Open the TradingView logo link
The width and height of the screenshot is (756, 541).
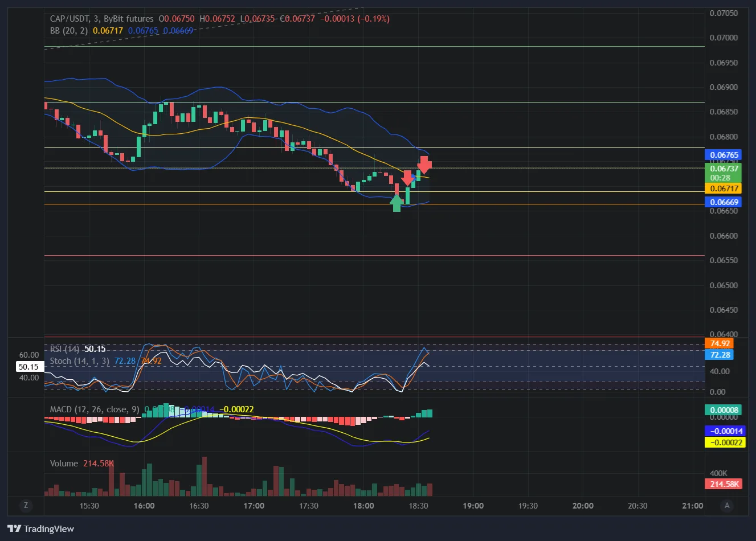coord(40,528)
